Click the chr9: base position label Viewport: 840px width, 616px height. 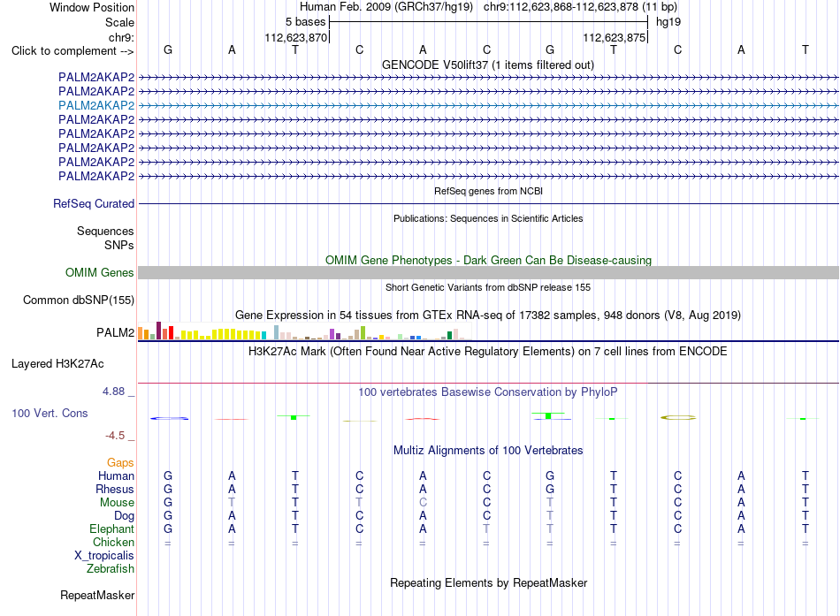click(121, 37)
